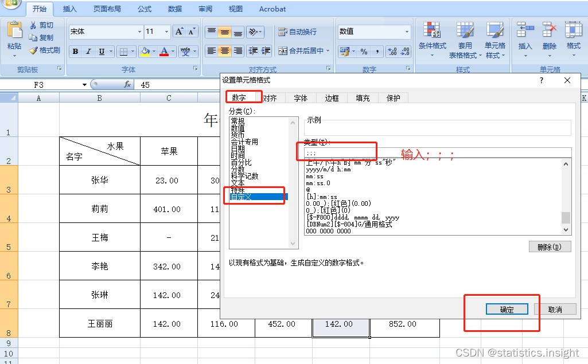Open the font group dialog launcher

[x=196, y=68]
